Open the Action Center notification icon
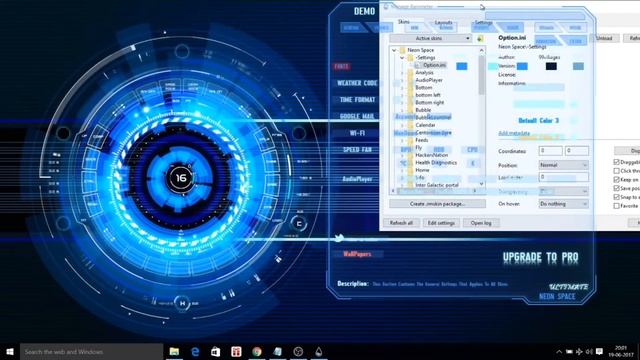This screenshot has width=640, height=360. pos(599,351)
